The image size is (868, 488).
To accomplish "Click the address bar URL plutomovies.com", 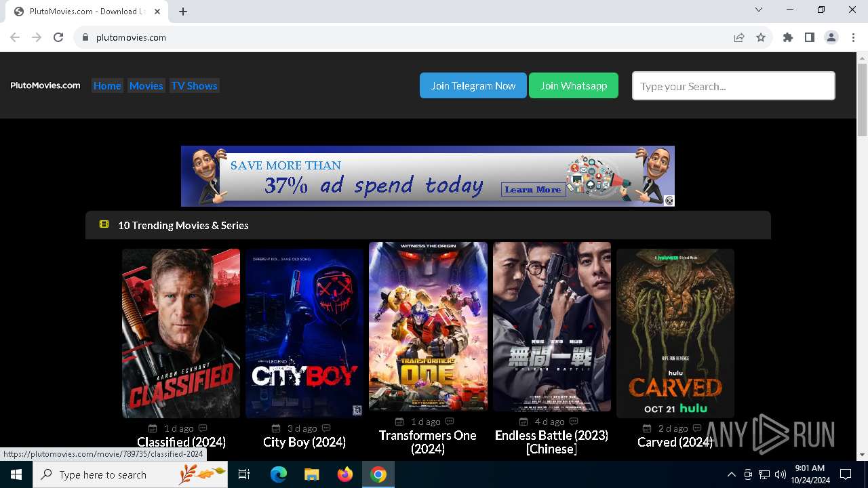I will [131, 37].
